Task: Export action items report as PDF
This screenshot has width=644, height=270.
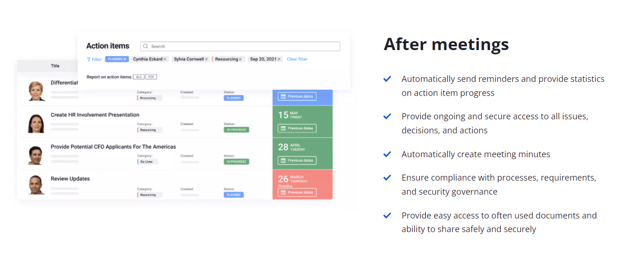Action: pos(151,76)
